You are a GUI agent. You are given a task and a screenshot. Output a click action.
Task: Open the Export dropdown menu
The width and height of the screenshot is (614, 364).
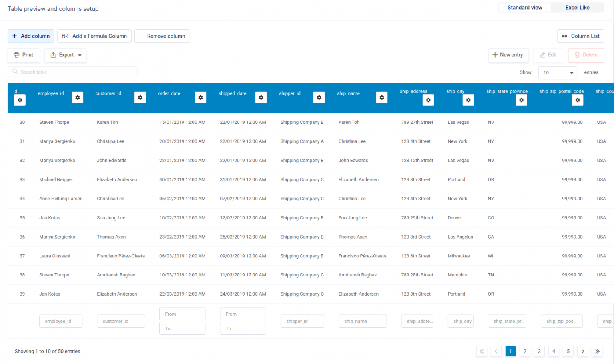click(65, 55)
